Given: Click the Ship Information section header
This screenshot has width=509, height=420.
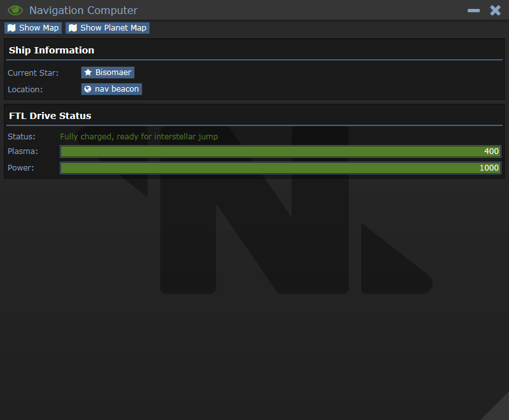Looking at the screenshot, I should coord(52,50).
